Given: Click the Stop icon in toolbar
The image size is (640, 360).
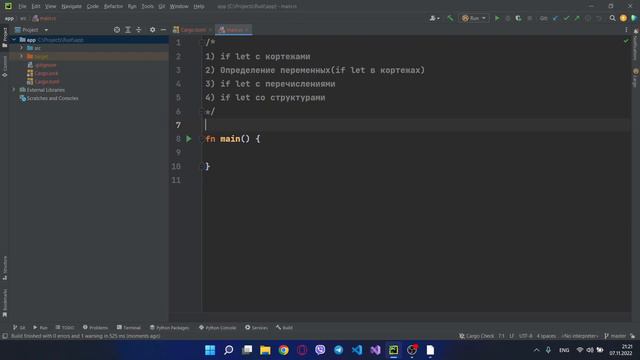Looking at the screenshot, I should click(x=530, y=18).
